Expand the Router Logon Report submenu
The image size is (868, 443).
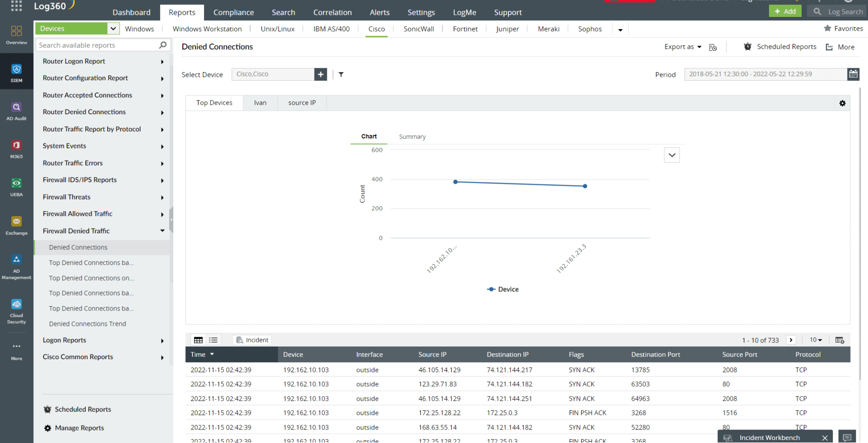pos(162,61)
